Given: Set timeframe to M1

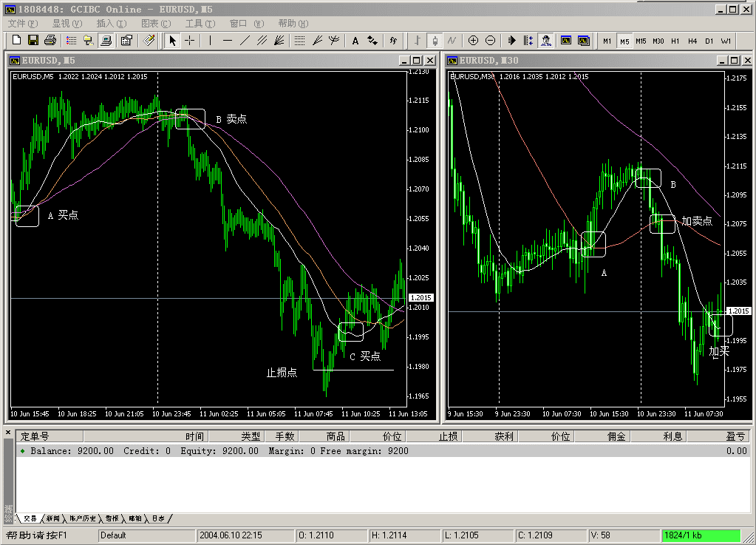Looking at the screenshot, I should [x=607, y=41].
